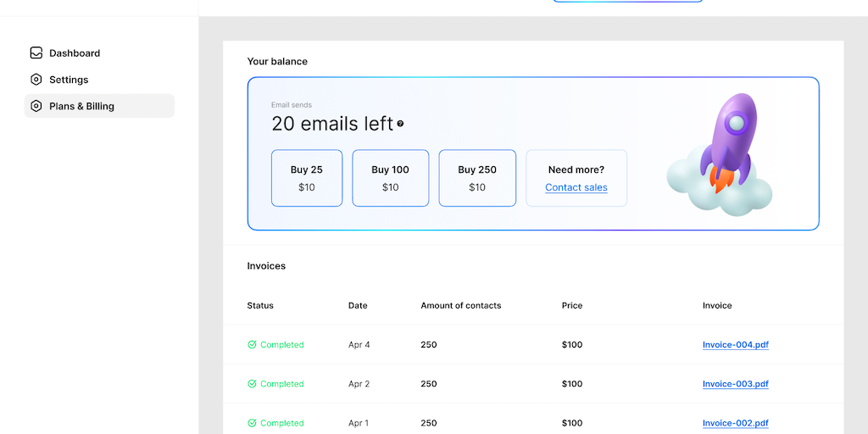The height and width of the screenshot is (434, 868).
Task: Click the Price column header
Action: [x=572, y=306]
